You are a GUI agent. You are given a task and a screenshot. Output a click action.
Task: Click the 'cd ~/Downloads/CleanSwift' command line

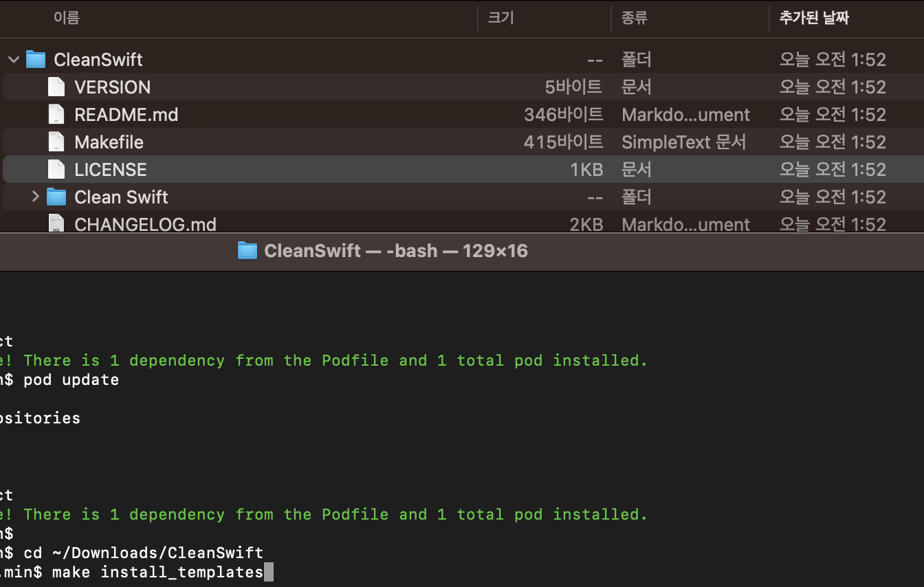point(143,553)
